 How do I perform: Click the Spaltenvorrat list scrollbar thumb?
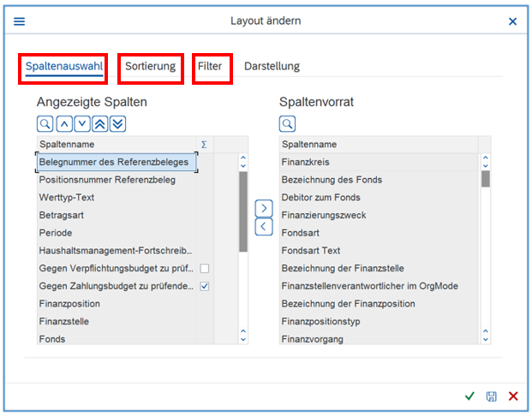(x=485, y=178)
